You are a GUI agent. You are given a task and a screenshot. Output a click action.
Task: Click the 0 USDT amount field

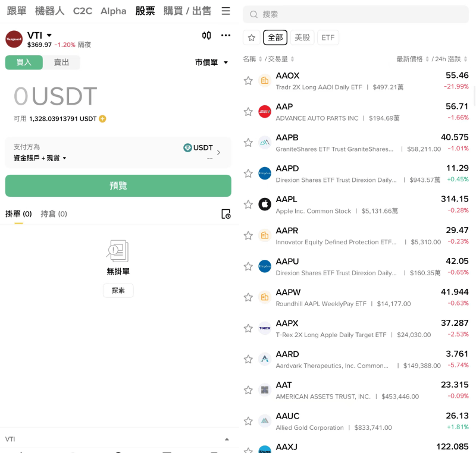(x=55, y=96)
